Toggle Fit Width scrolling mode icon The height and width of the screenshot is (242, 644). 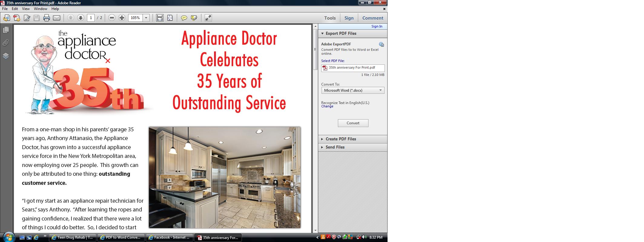[160, 18]
